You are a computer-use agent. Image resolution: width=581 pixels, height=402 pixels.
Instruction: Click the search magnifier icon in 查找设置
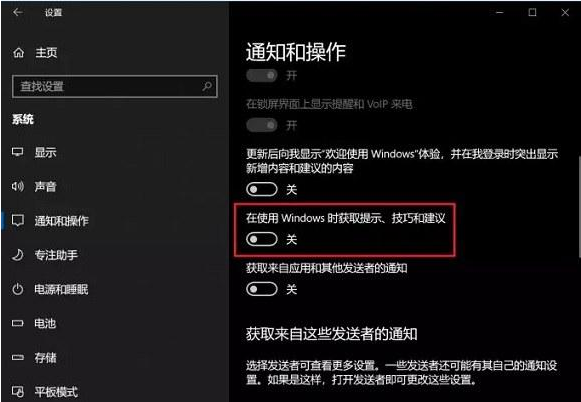click(207, 86)
